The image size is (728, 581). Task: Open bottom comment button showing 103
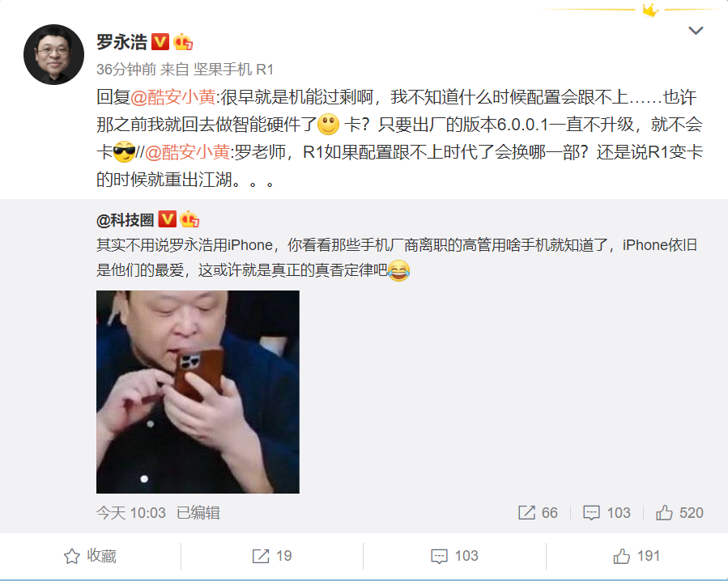pyautogui.click(x=454, y=556)
